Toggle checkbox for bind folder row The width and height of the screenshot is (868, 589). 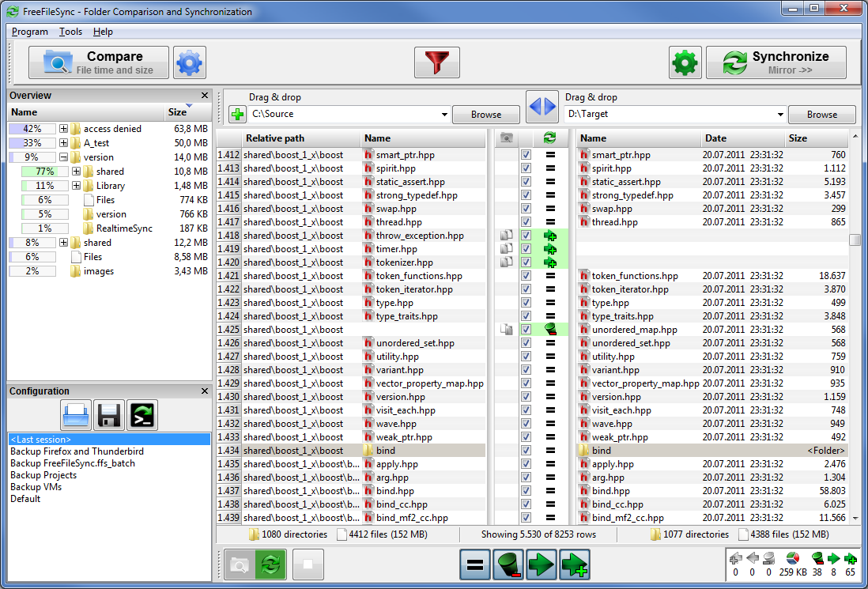(526, 451)
